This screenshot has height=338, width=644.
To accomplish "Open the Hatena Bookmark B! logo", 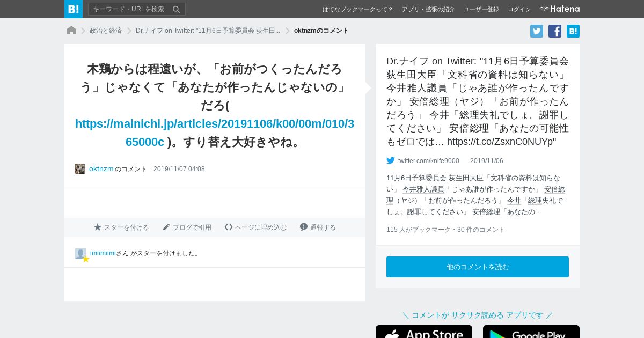I will 74,9.
